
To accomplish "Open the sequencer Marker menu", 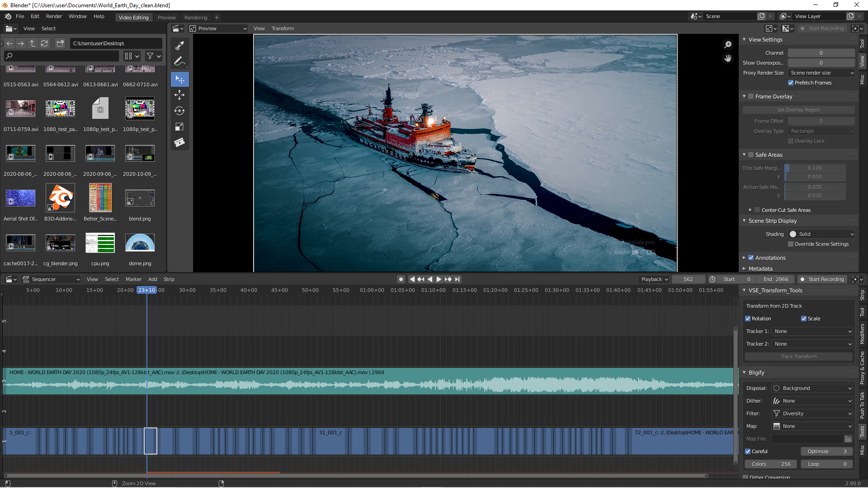I will click(x=133, y=279).
